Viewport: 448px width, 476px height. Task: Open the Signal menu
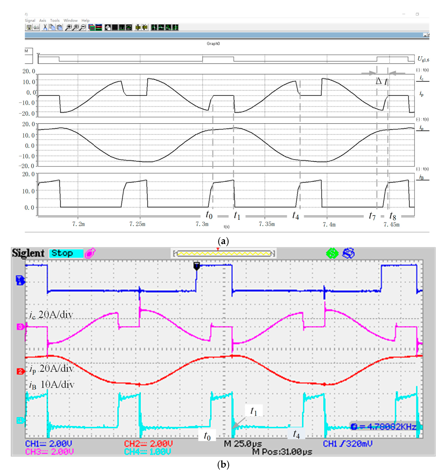click(x=30, y=21)
